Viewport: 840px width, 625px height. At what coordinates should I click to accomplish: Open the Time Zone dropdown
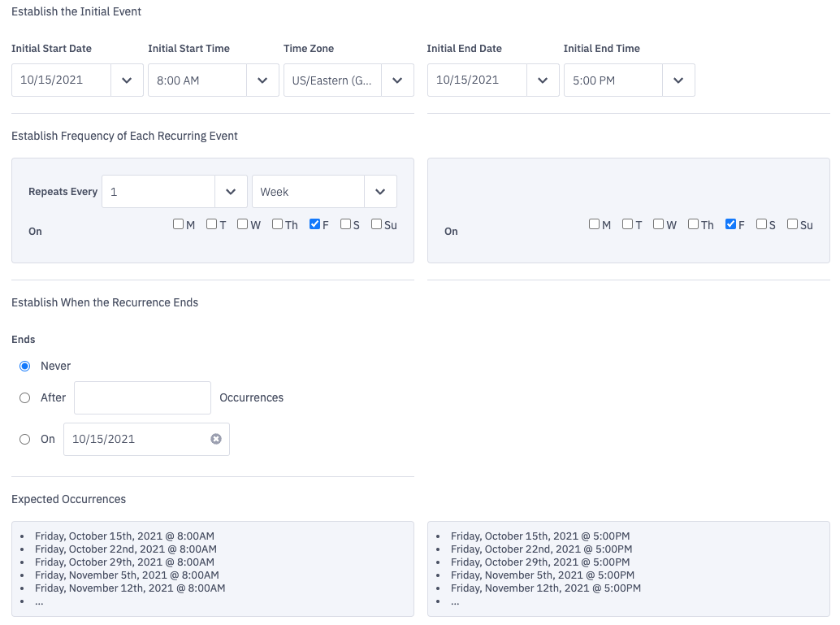point(397,80)
